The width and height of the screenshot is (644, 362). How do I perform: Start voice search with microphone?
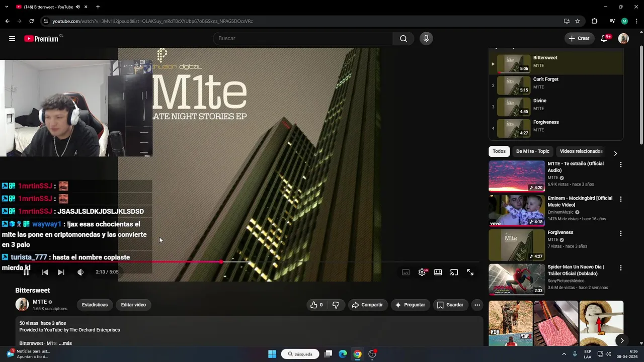point(426,39)
